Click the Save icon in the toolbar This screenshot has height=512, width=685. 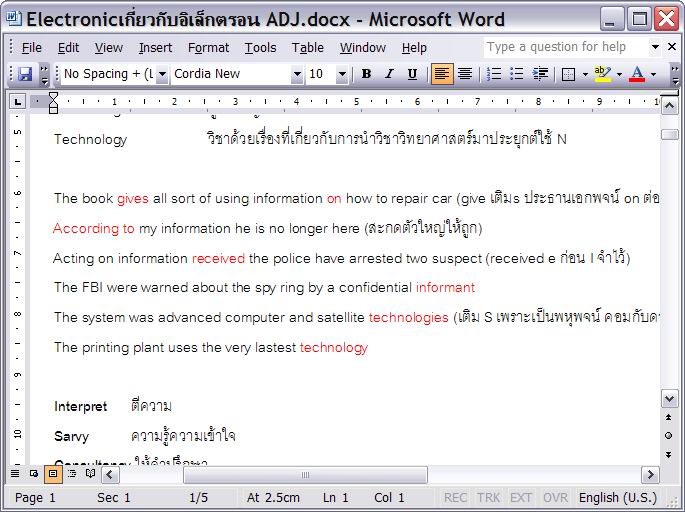click(x=25, y=74)
